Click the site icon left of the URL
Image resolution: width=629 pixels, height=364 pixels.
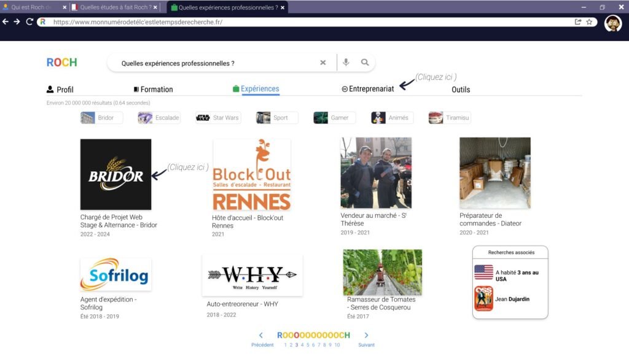coord(42,21)
